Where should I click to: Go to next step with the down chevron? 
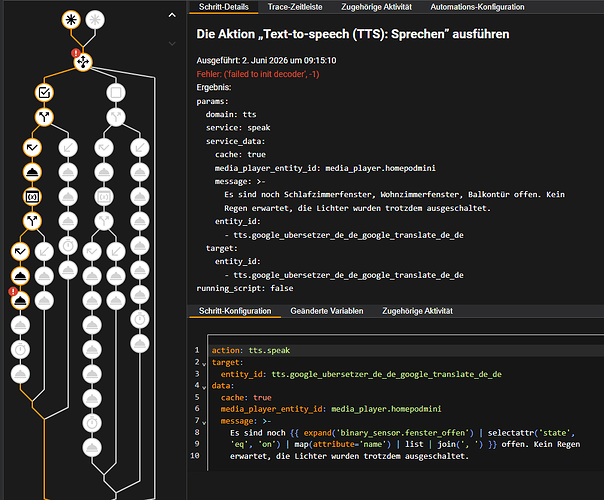point(172,44)
